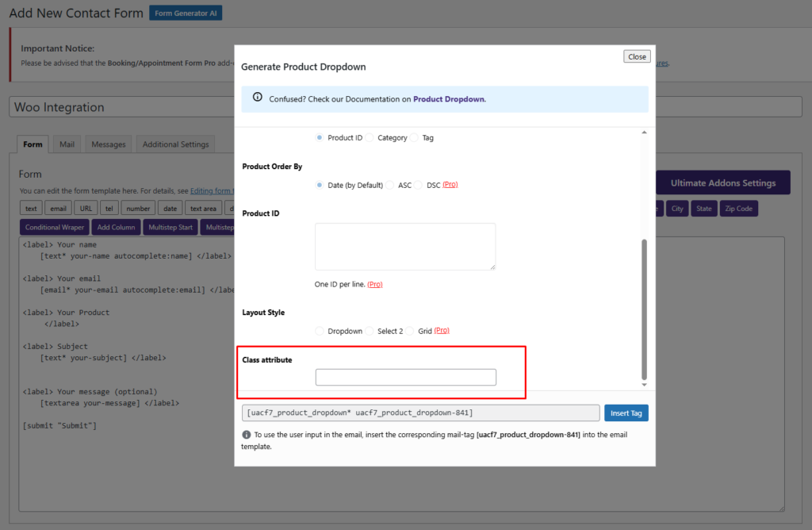Select the Grid layout style
Viewport: 812px width, 530px height.
click(410, 331)
